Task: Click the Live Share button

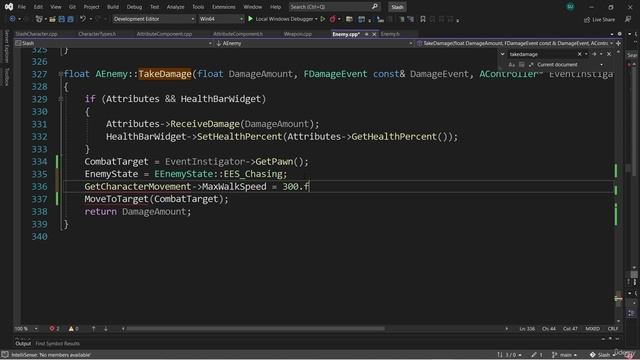Action: pyautogui.click(x=599, y=19)
